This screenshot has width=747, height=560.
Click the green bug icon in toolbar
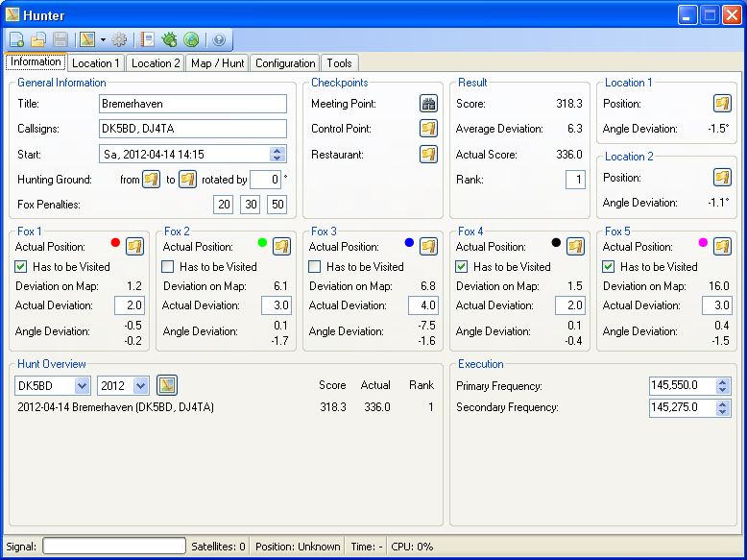click(170, 40)
